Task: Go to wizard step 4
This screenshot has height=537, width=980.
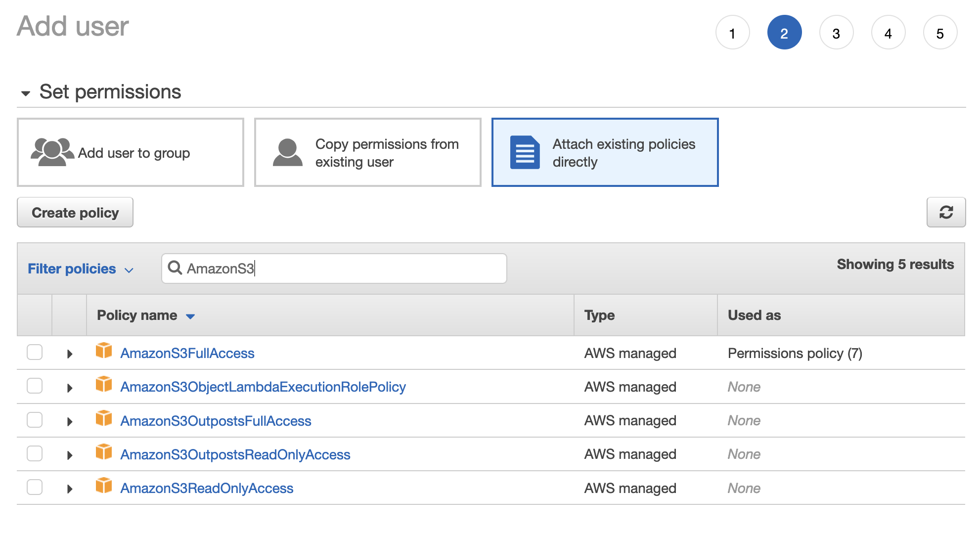Action: [888, 33]
